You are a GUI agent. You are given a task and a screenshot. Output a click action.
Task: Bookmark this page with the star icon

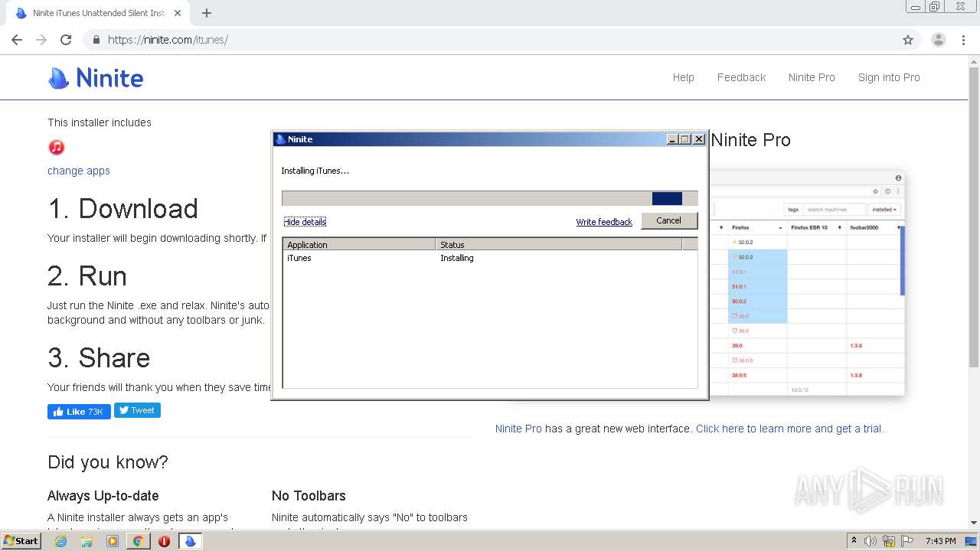tap(908, 40)
